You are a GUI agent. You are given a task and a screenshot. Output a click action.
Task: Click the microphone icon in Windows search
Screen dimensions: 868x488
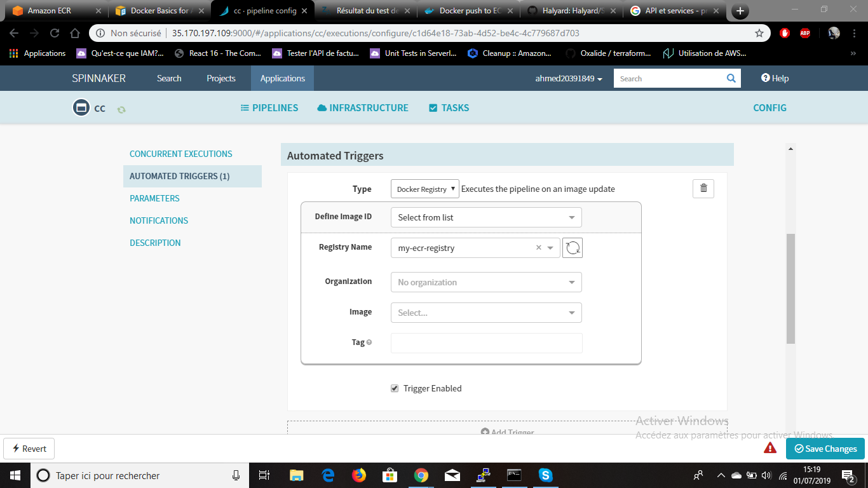tap(236, 475)
